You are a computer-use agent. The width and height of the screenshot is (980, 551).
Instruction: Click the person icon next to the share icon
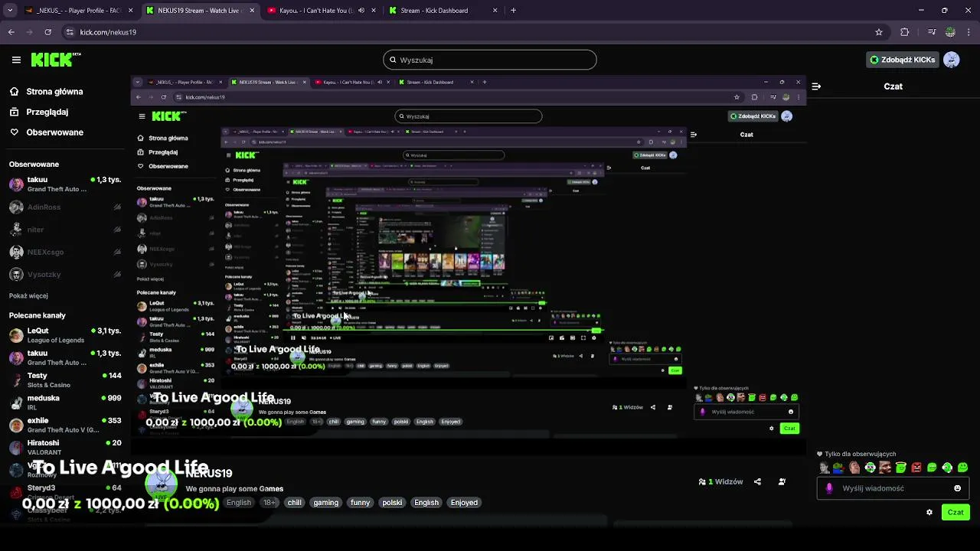782,482
